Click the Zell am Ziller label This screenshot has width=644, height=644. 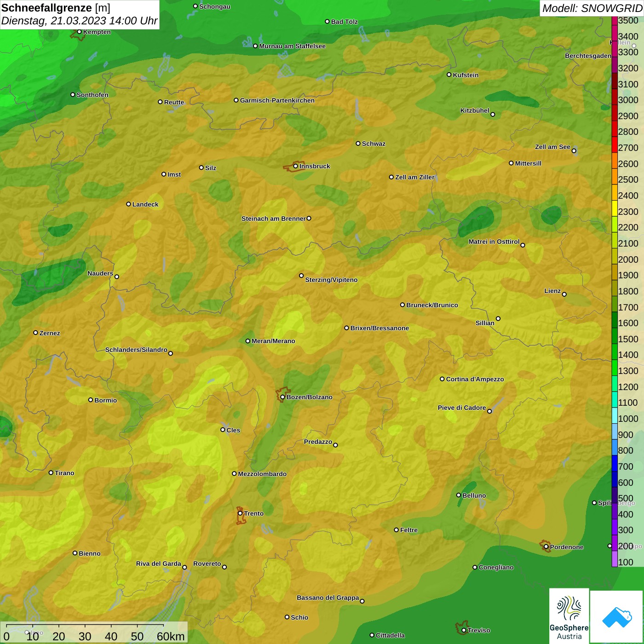(414, 177)
